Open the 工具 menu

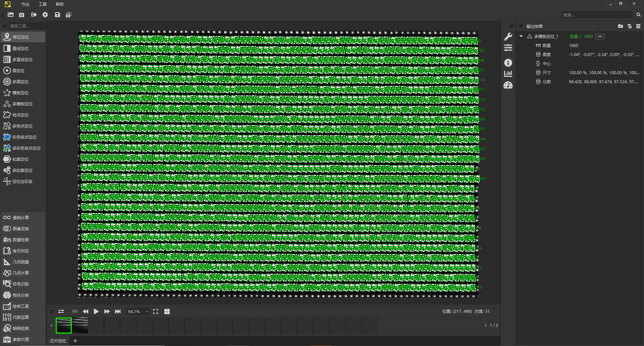(43, 4)
